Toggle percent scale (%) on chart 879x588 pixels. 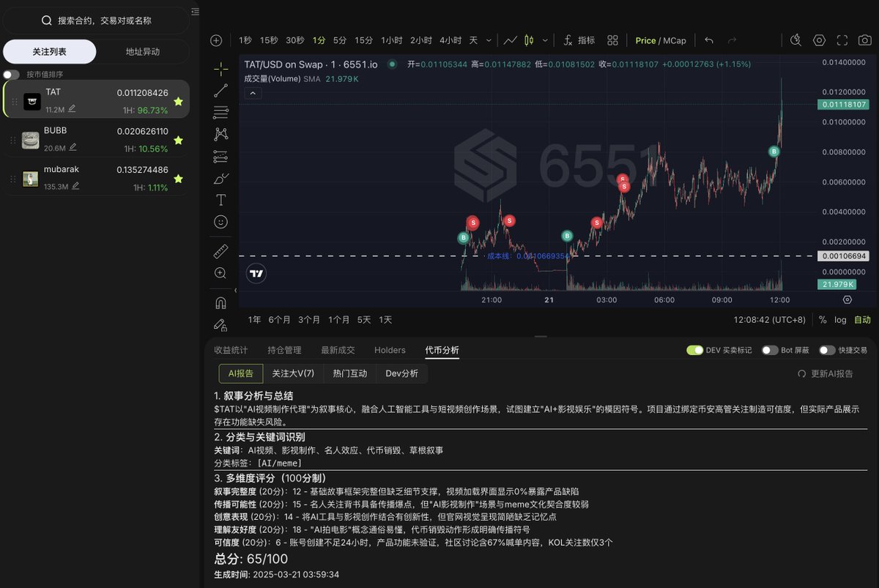[x=823, y=320]
